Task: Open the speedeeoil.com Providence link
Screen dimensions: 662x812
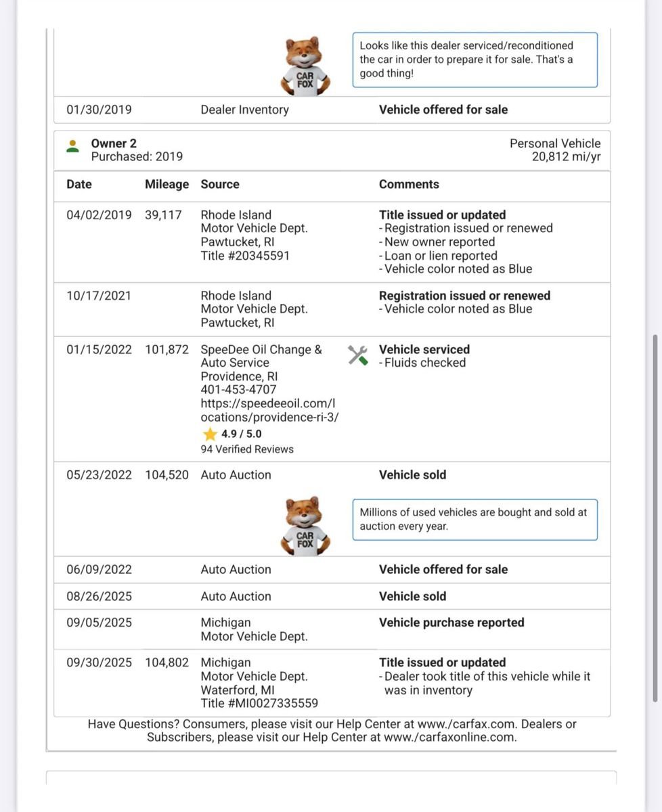Action: click(269, 411)
